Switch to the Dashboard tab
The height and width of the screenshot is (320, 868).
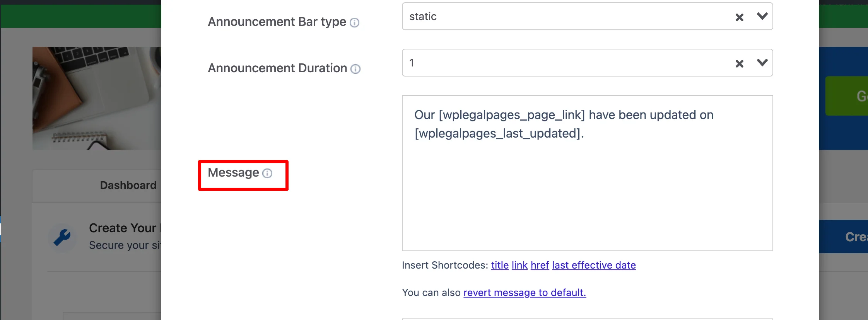pos(128,186)
